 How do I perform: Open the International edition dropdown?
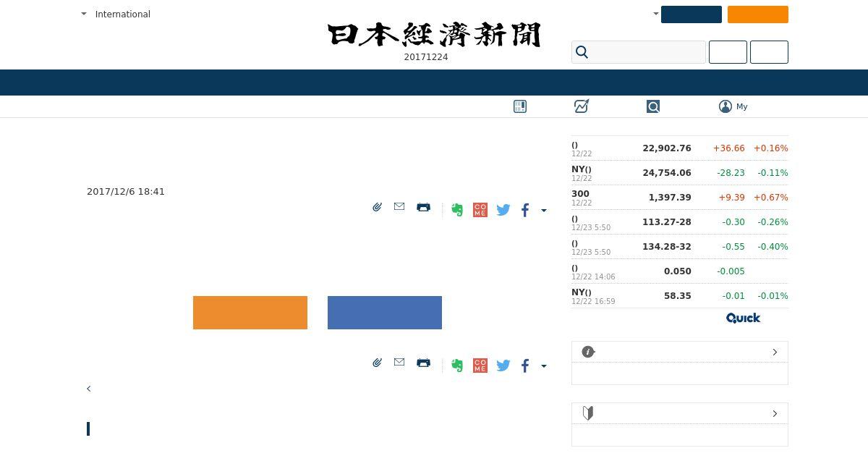(x=116, y=14)
